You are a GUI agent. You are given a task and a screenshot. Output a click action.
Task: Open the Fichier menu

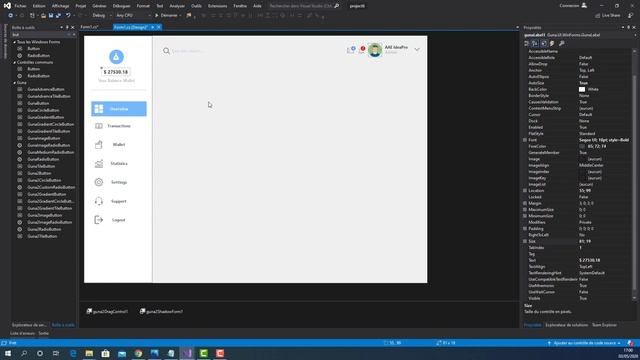(20, 6)
